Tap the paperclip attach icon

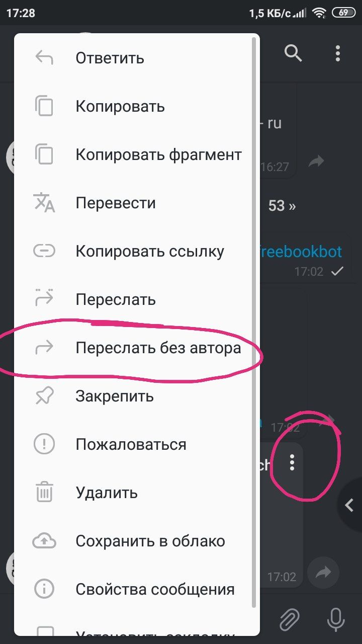click(x=289, y=618)
